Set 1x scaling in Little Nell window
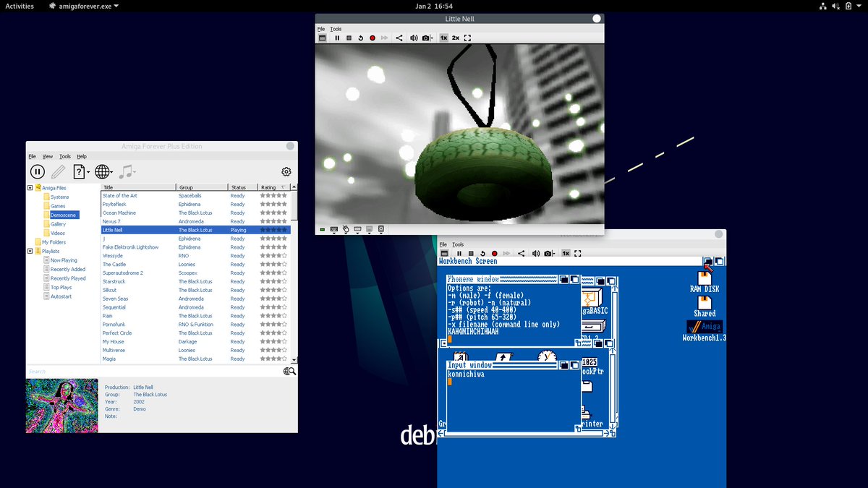 444,38
